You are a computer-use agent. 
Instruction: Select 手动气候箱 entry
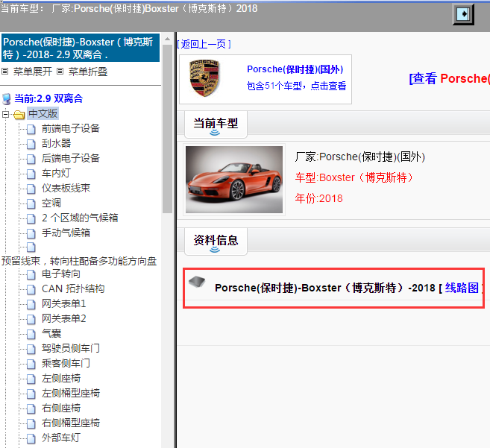[x=66, y=233]
